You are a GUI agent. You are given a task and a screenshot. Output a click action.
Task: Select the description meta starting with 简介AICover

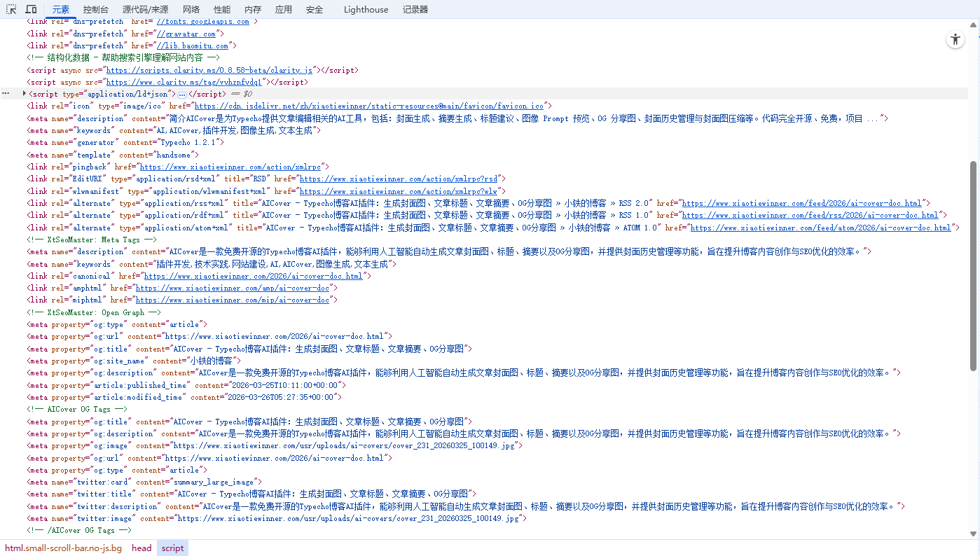click(x=457, y=118)
